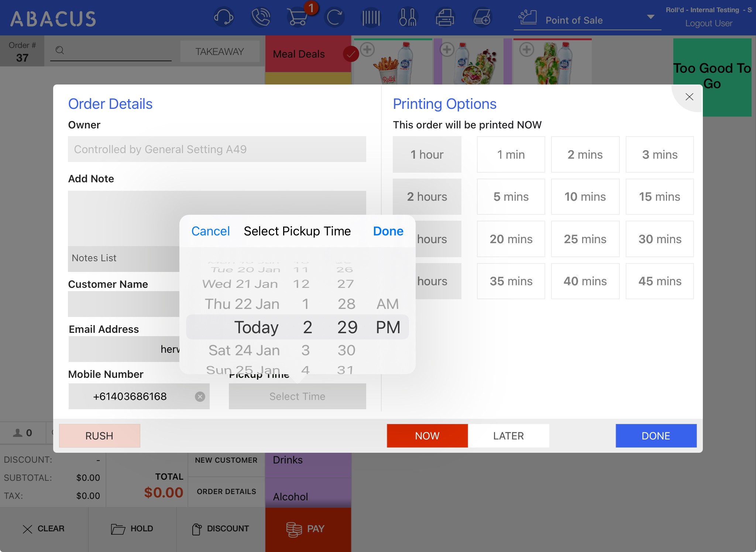Cancel the pickup time picker
The width and height of the screenshot is (756, 552).
click(210, 231)
